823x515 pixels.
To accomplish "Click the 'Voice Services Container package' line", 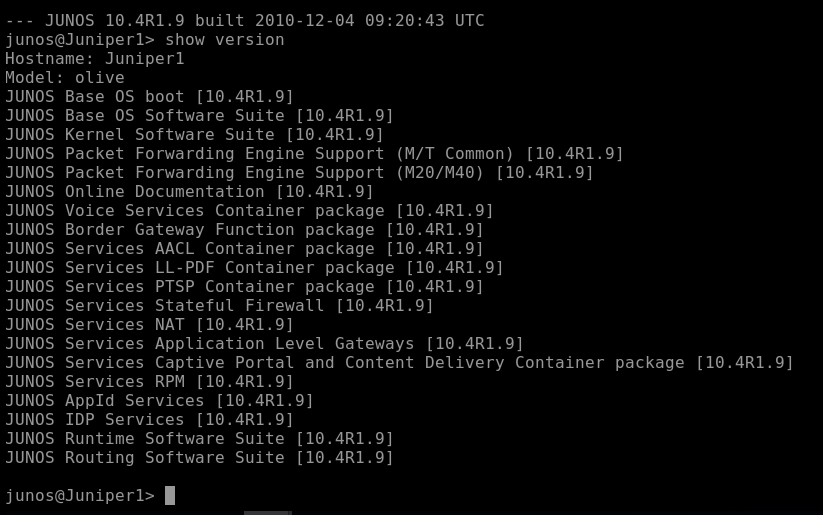I will [x=249, y=211].
